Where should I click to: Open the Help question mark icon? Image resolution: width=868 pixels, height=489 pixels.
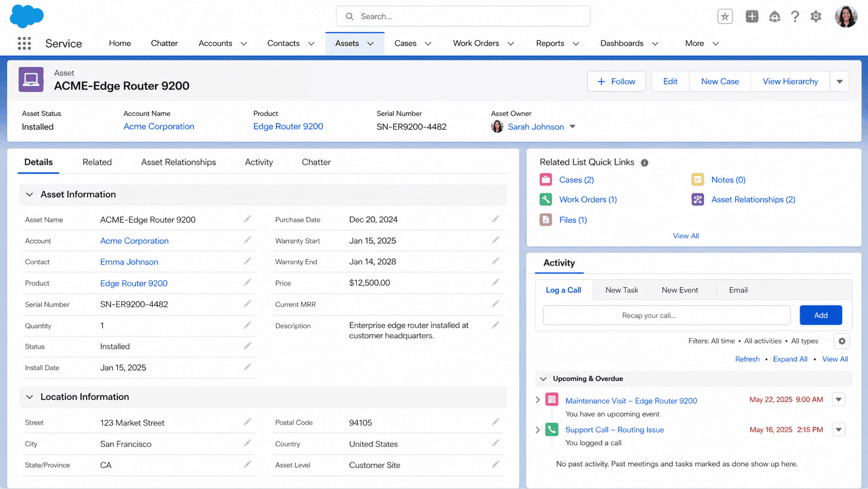click(x=795, y=17)
